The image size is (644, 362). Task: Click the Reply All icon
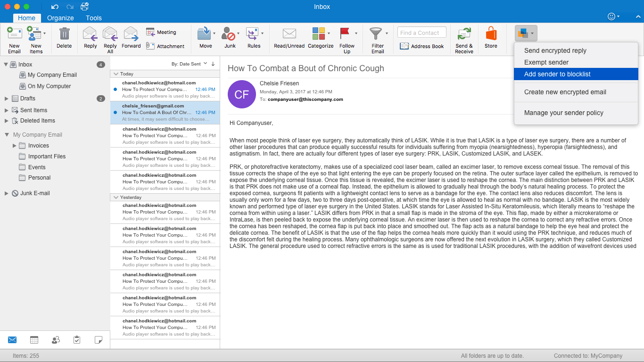click(110, 34)
